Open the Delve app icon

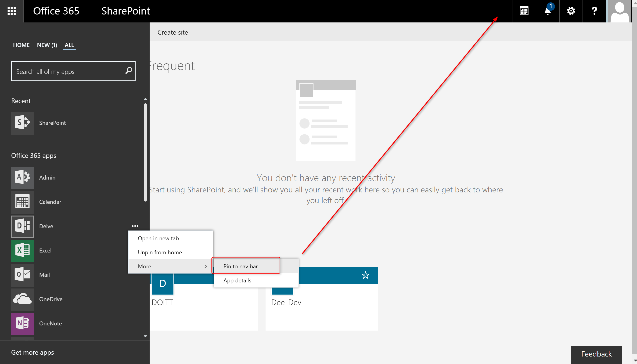pos(22,226)
